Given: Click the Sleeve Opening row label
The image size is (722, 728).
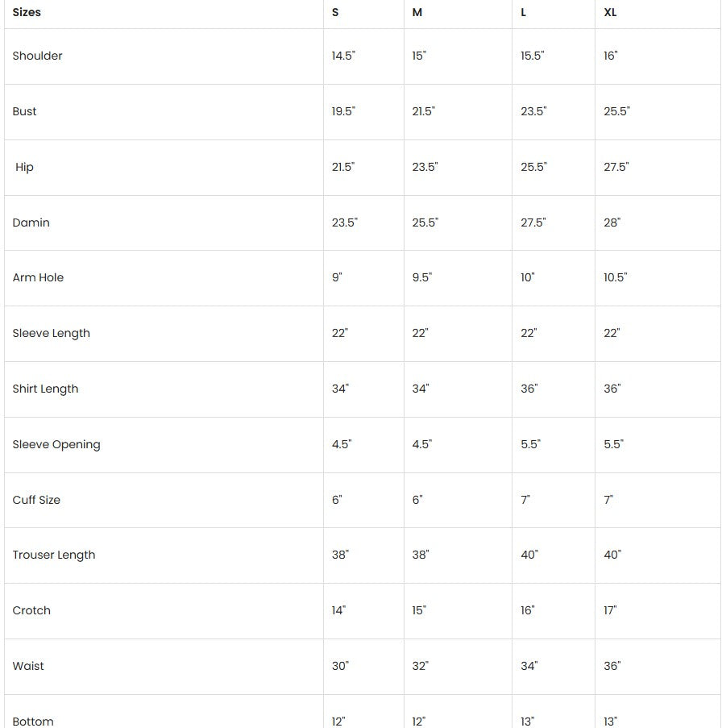Looking at the screenshot, I should click(56, 444).
